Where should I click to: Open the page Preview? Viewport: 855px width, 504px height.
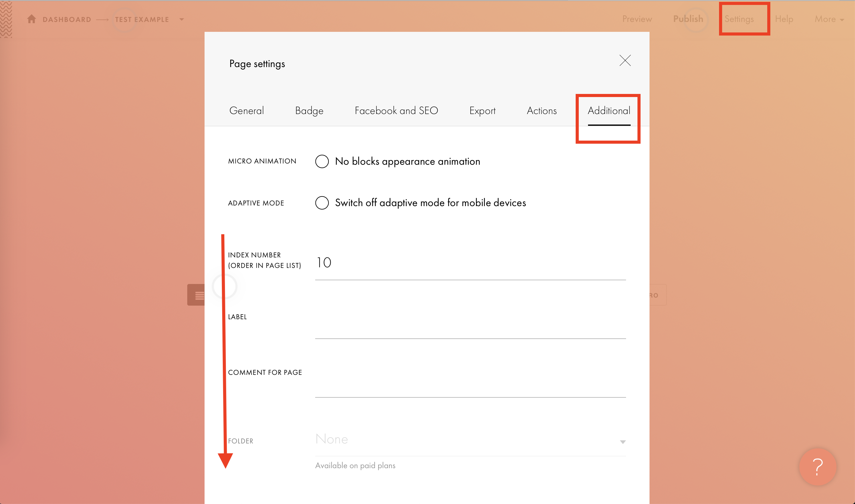pyautogui.click(x=637, y=19)
